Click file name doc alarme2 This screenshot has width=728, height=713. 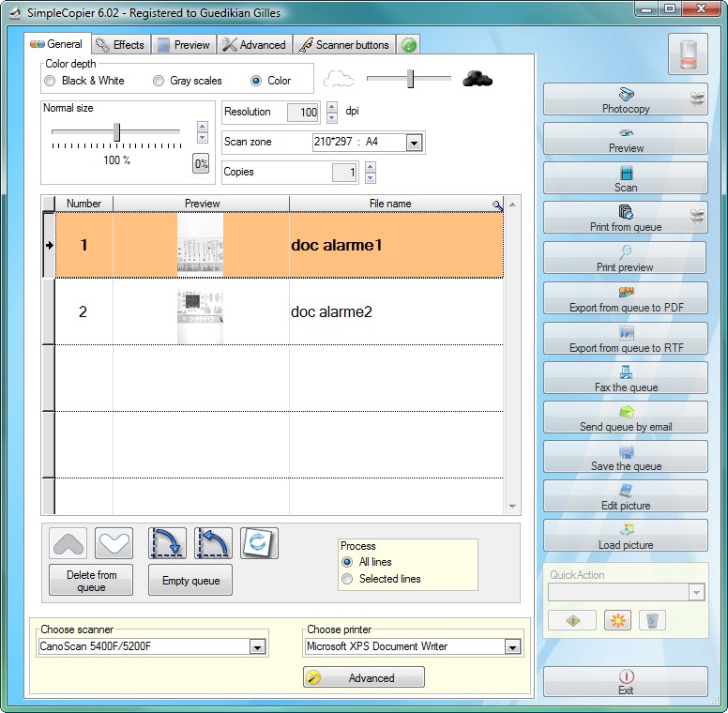[x=331, y=311]
